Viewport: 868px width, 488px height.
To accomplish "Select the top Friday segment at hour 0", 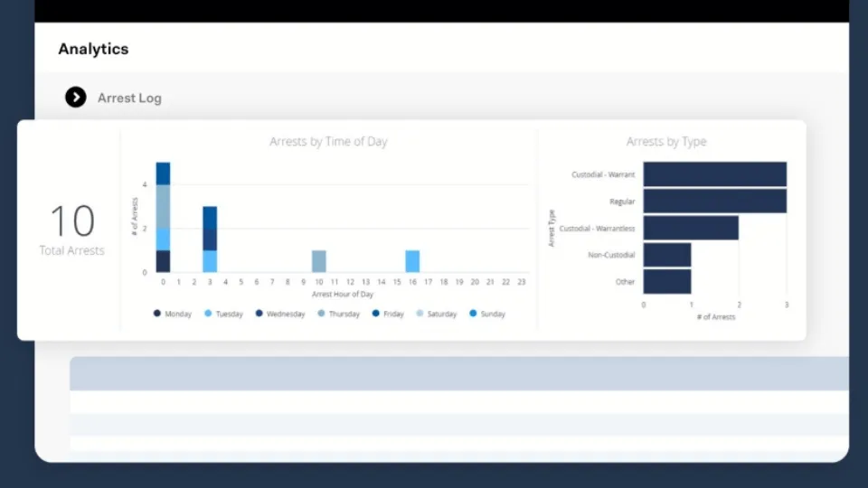I will tap(164, 174).
